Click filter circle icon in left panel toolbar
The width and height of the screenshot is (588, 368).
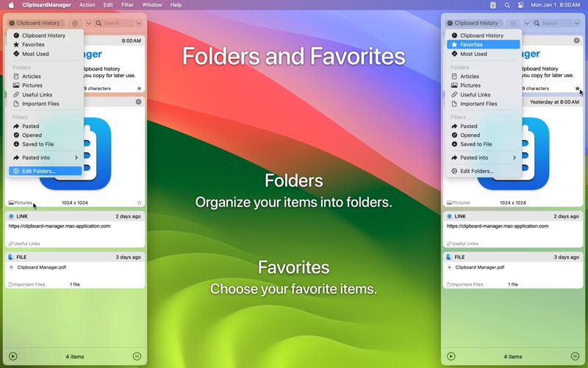tap(75, 24)
